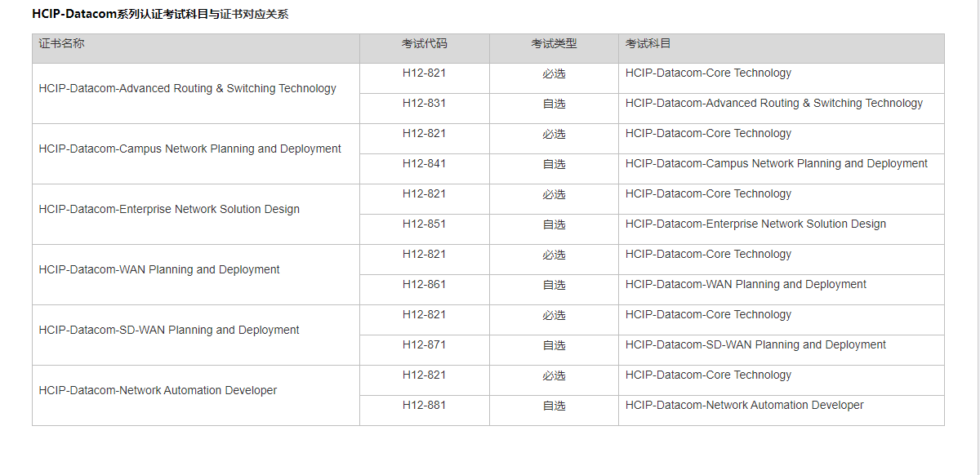Click the H12-881 exam code cell
980x475 pixels.
click(424, 406)
